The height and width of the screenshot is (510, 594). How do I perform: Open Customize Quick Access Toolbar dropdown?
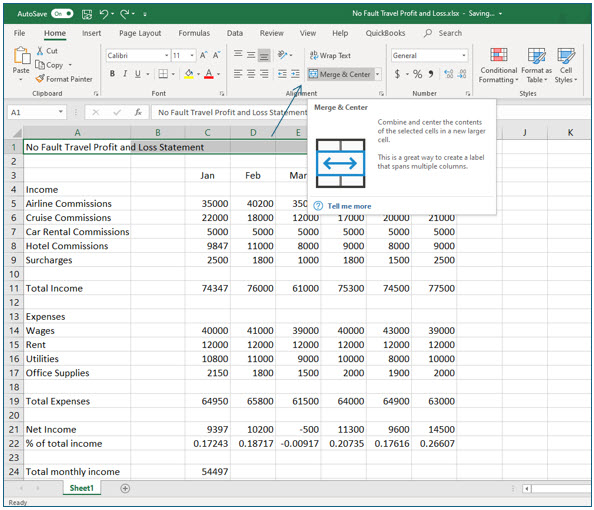[145, 14]
